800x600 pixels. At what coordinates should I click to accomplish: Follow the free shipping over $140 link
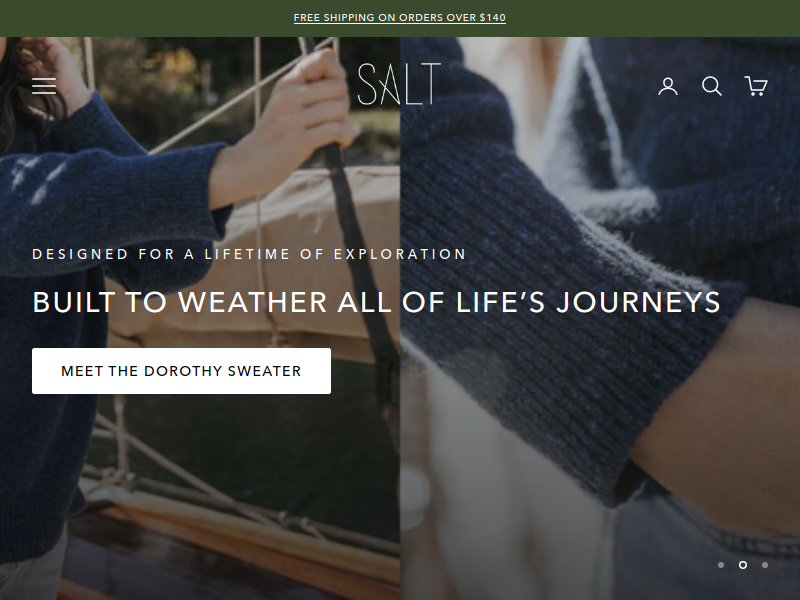coord(399,18)
